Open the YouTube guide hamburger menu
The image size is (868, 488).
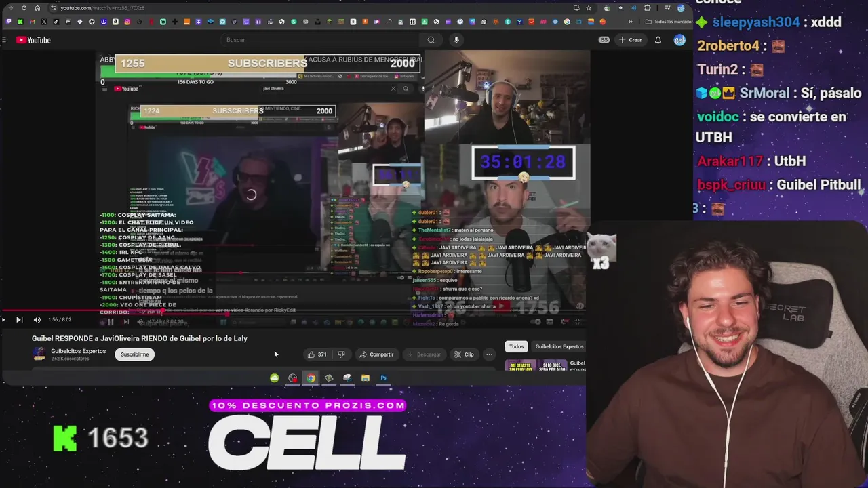click(4, 40)
